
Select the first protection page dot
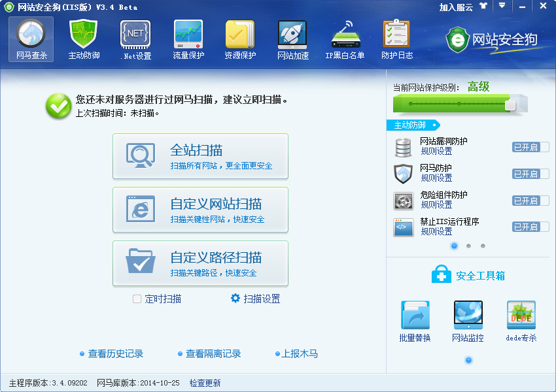coord(454,246)
